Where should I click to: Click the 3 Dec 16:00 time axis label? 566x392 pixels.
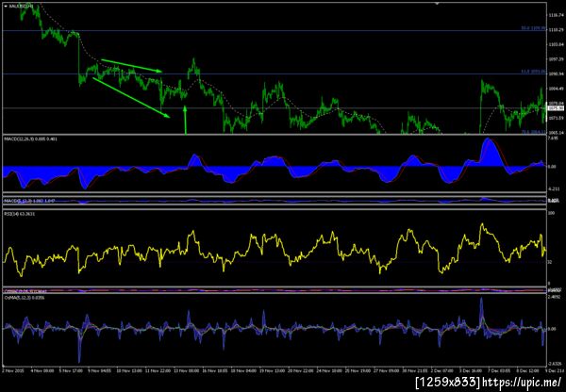[471, 370]
